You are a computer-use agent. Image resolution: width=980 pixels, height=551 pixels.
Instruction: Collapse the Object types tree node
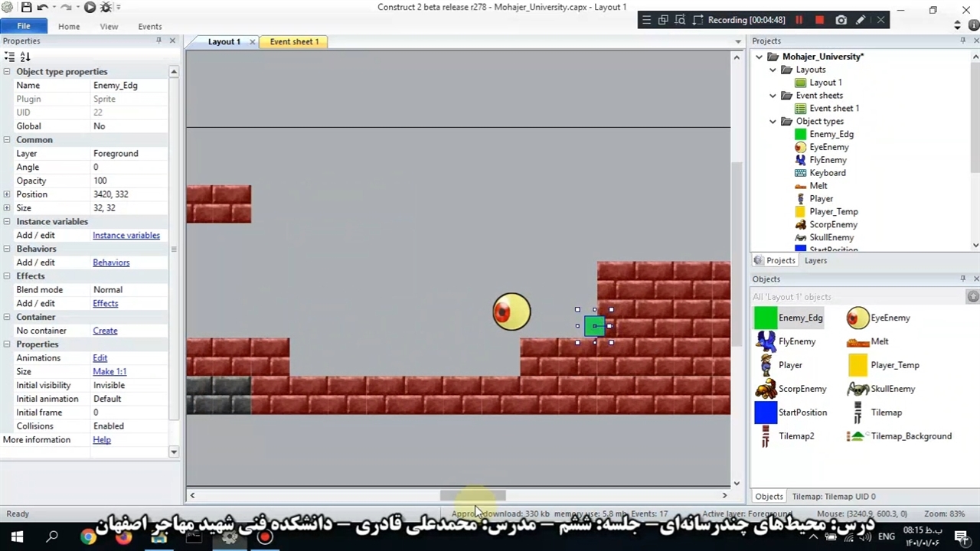(x=773, y=122)
